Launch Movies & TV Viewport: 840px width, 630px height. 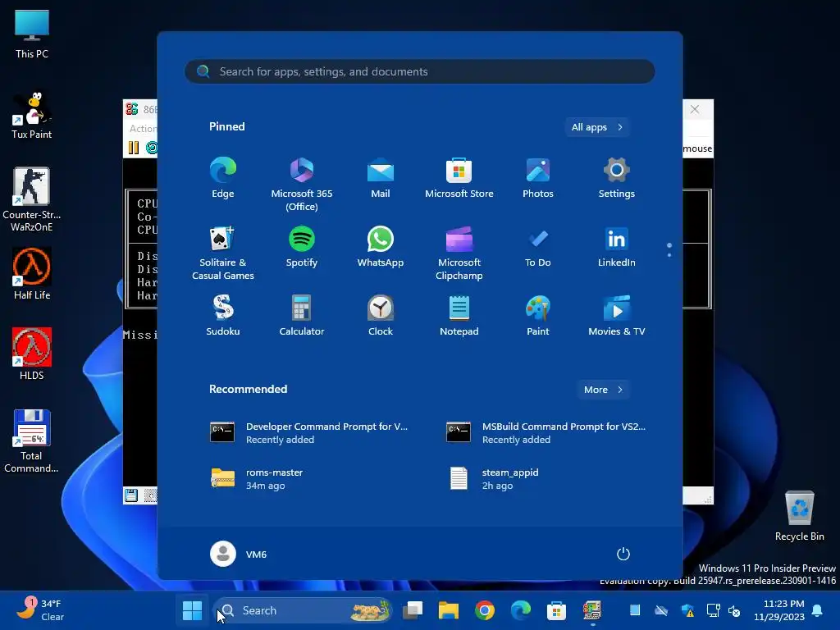tap(617, 316)
